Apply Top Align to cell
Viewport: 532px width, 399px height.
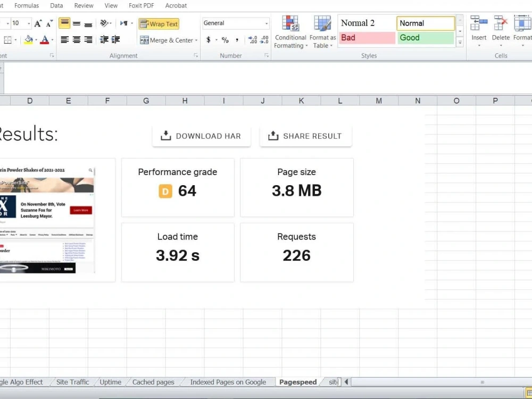click(x=64, y=23)
